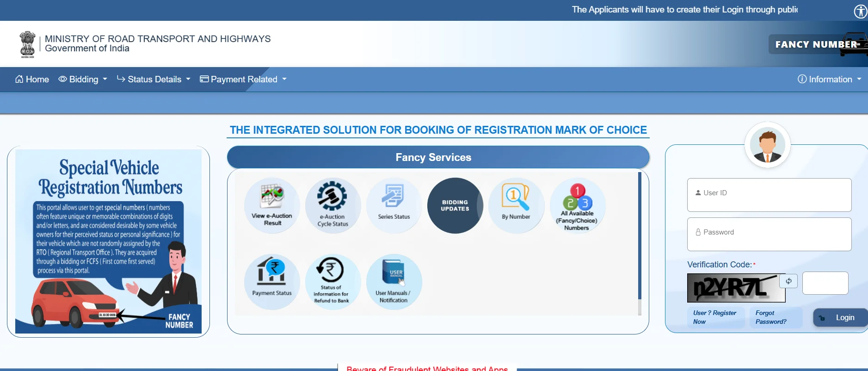
Task: Open Series Status service
Action: [x=394, y=205]
